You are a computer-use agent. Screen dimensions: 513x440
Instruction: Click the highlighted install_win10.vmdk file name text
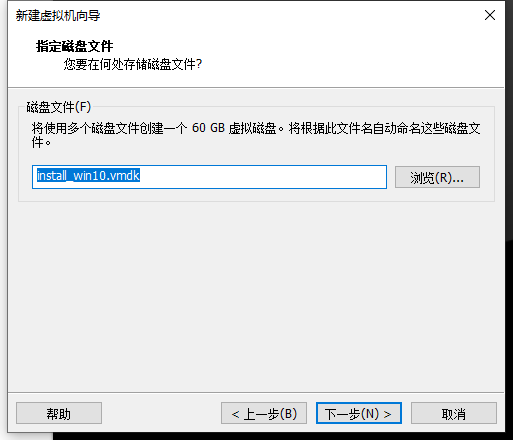(88, 175)
